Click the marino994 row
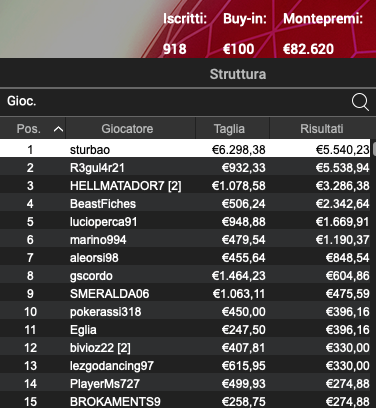The width and height of the screenshot is (376, 408). (185, 240)
